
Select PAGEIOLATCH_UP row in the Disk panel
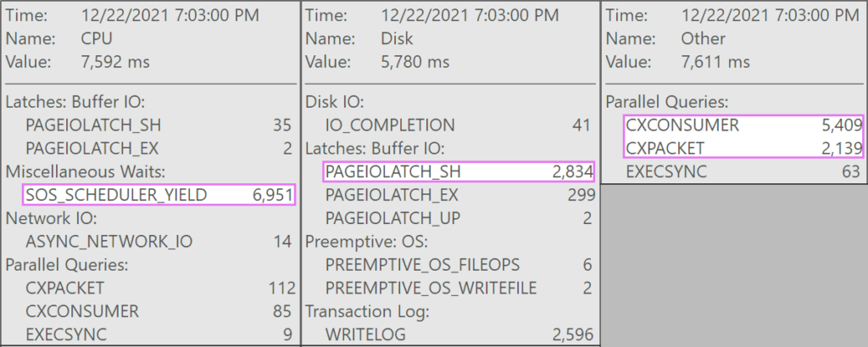459,218
